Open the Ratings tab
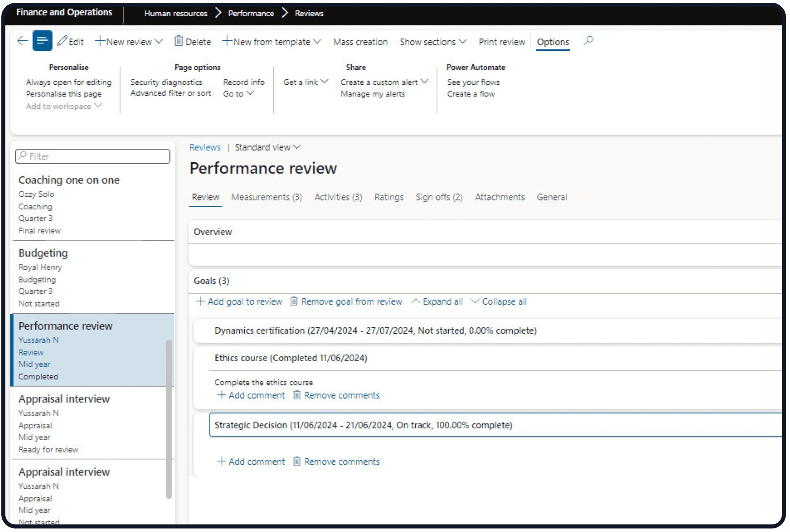 [389, 197]
